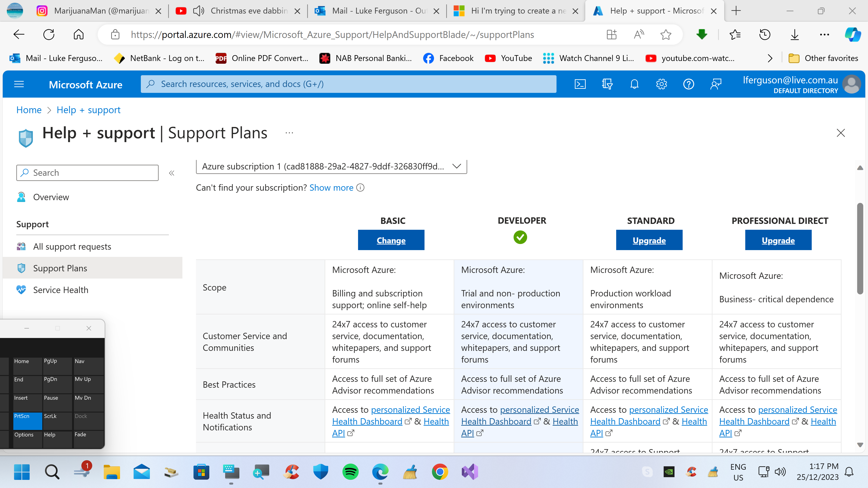Open the Azure feedback smiley icon

716,84
